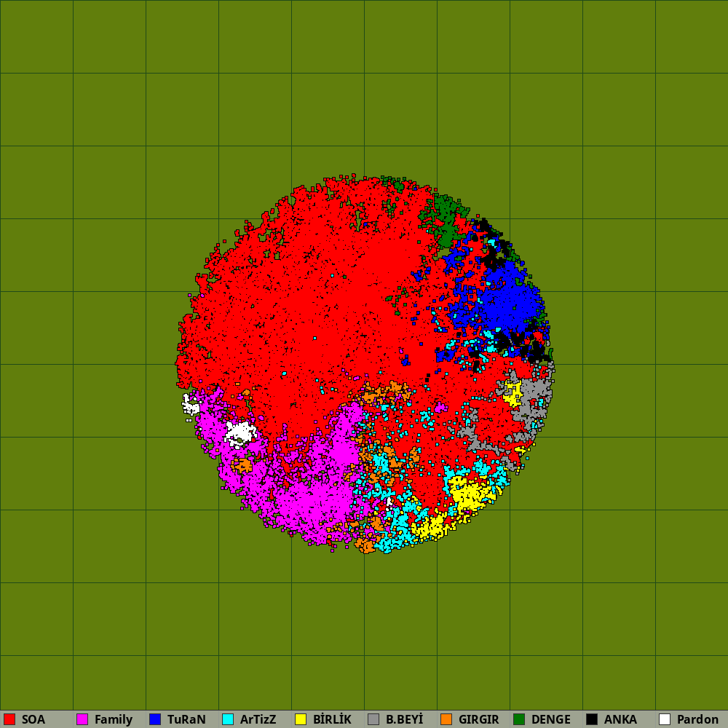Select the SOA legend label
Image resolution: width=728 pixels, height=728 pixels.
tap(33, 720)
